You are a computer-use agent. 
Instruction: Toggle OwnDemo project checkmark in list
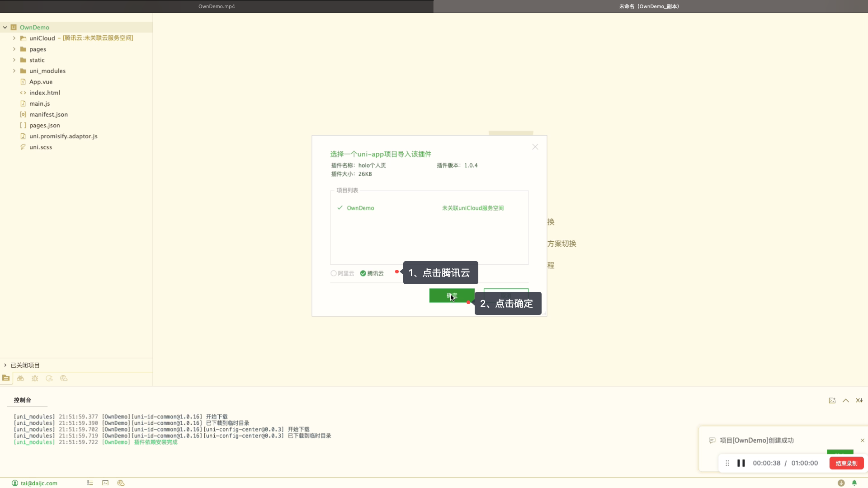point(340,208)
